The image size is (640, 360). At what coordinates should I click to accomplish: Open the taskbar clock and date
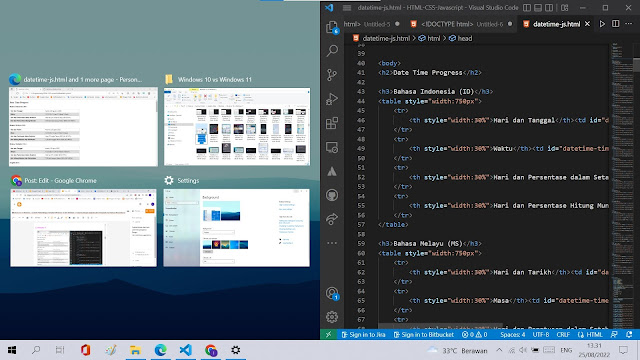click(x=594, y=350)
